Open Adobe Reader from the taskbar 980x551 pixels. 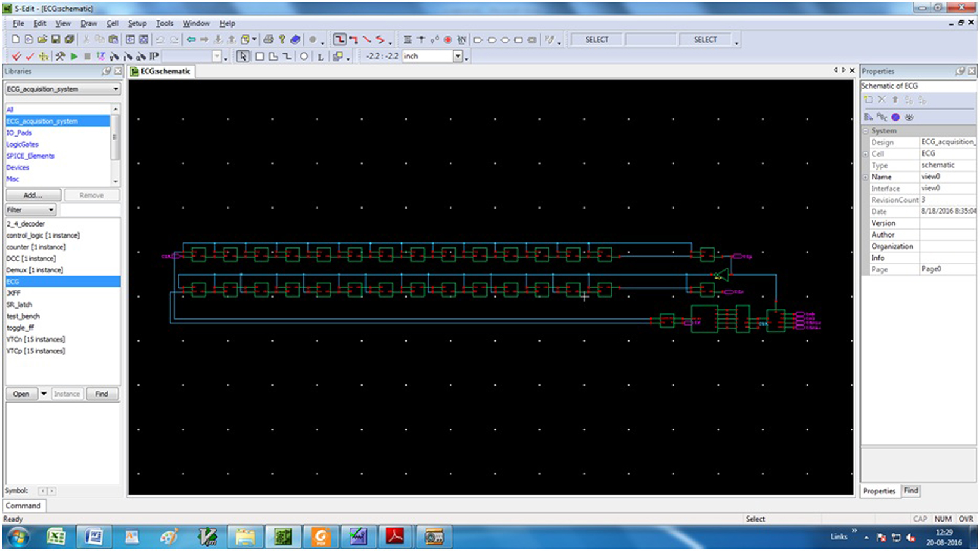coord(396,537)
